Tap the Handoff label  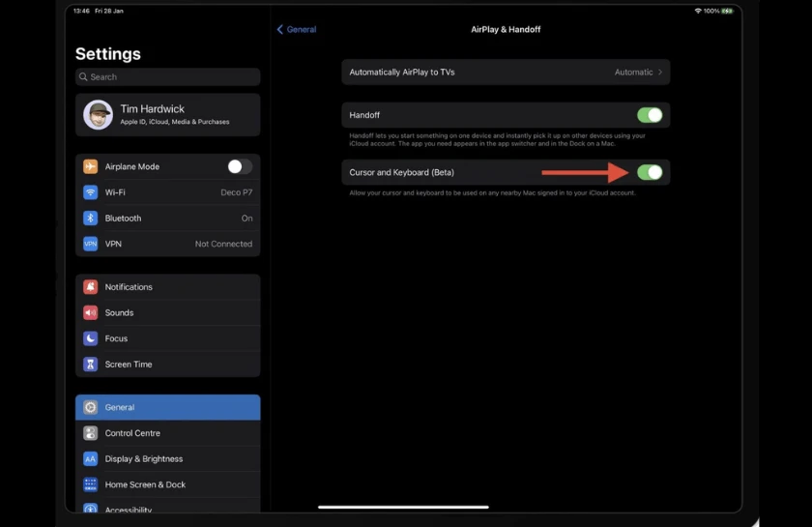(x=364, y=115)
